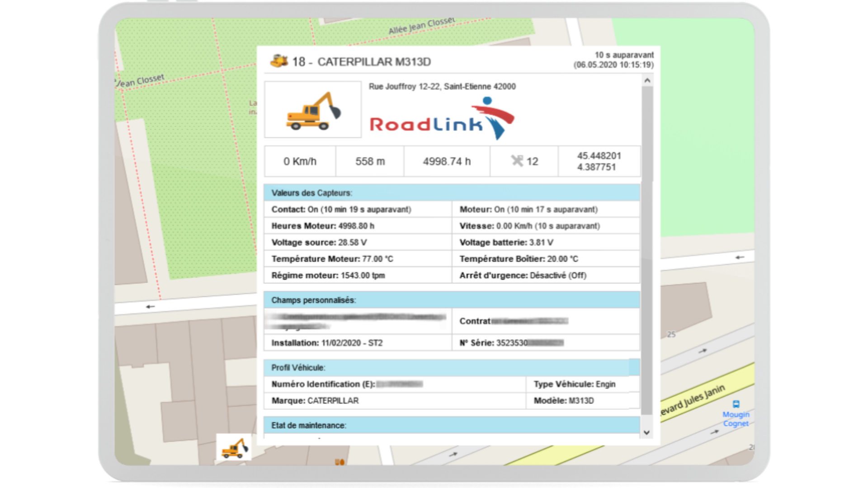Viewport: 868px width, 488px height.
Task: Click the 'Contact: On' sensor row
Action: coord(358,209)
